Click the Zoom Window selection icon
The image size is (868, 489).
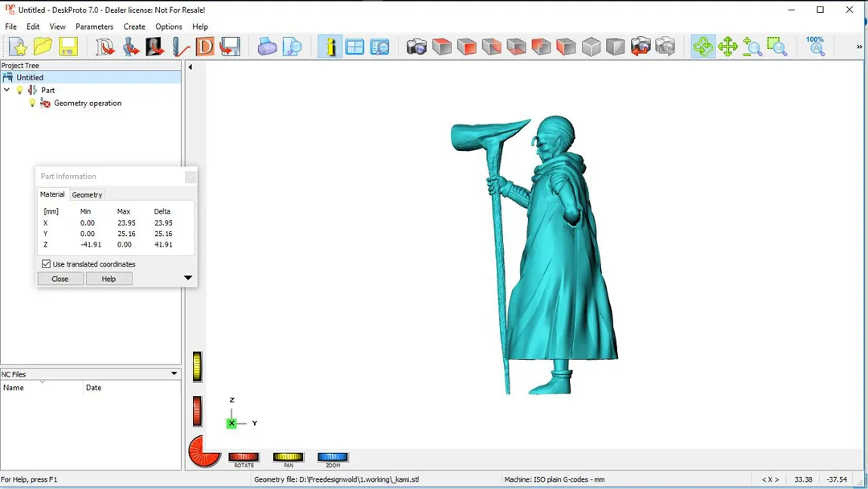(x=776, y=47)
